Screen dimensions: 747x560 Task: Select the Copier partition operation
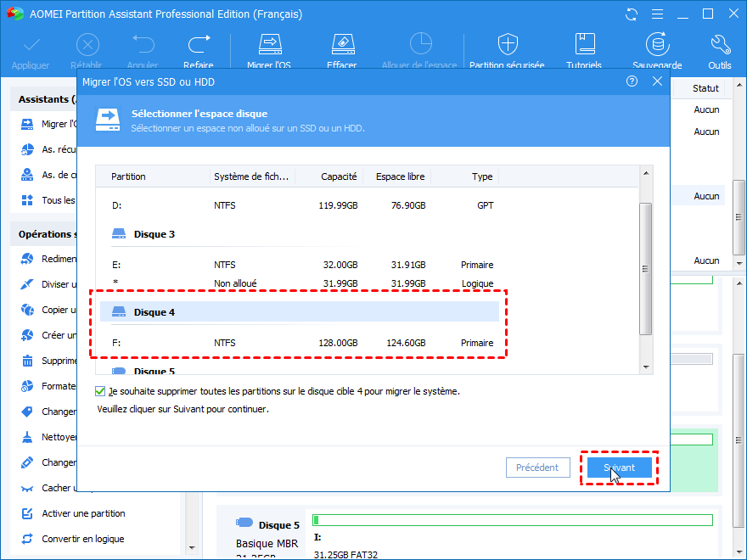[x=48, y=310]
